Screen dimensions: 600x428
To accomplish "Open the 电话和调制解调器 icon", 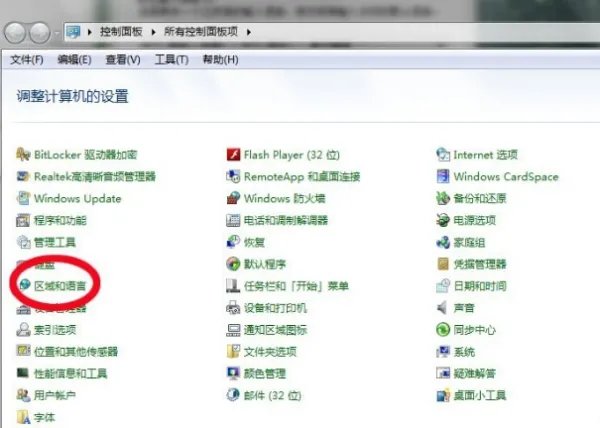I will [233, 220].
